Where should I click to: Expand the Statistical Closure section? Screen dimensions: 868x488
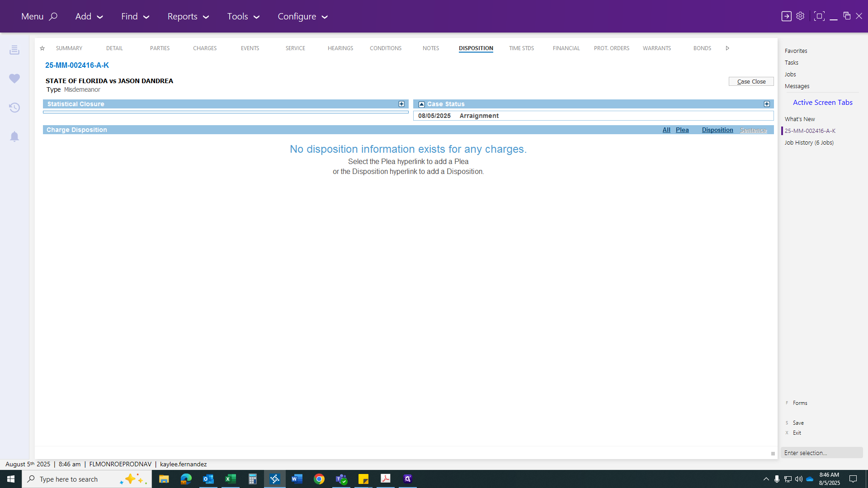point(401,104)
